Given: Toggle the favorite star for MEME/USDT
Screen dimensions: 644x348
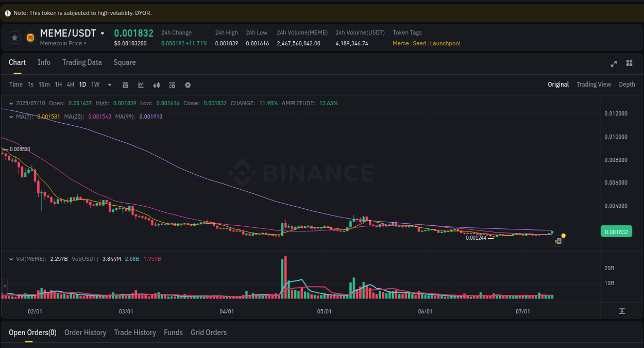Looking at the screenshot, I should [x=14, y=37].
